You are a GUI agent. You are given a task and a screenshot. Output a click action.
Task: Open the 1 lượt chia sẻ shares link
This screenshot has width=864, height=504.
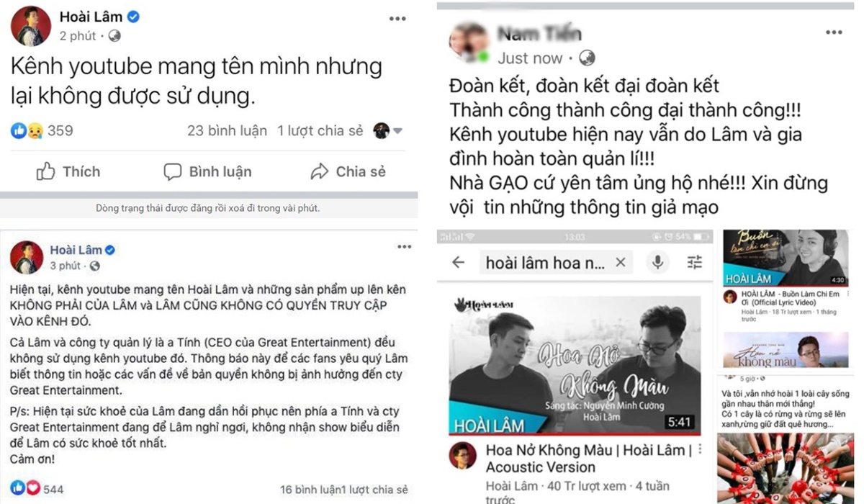pyautogui.click(x=320, y=131)
